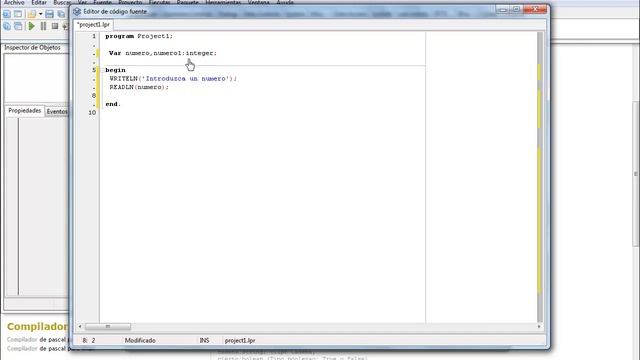This screenshot has width=640, height=360.
Task: Click the 'begin' keyword line
Action: pos(116,70)
